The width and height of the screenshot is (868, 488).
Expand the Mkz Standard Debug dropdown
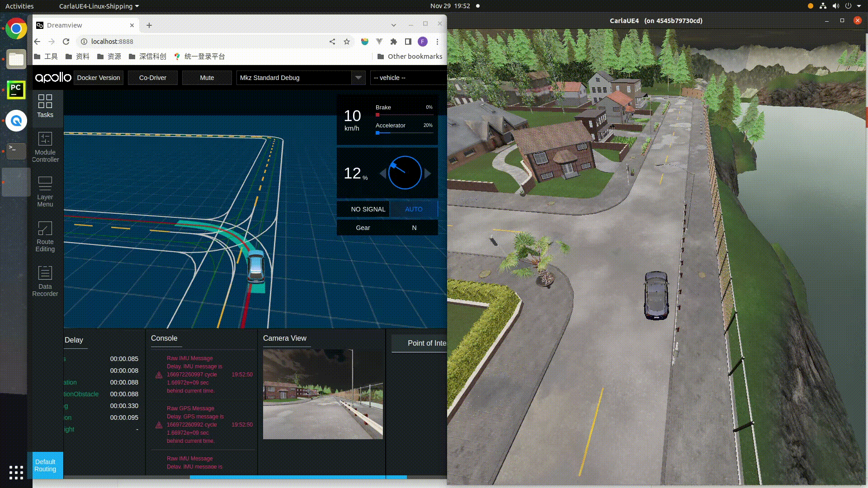pos(359,77)
